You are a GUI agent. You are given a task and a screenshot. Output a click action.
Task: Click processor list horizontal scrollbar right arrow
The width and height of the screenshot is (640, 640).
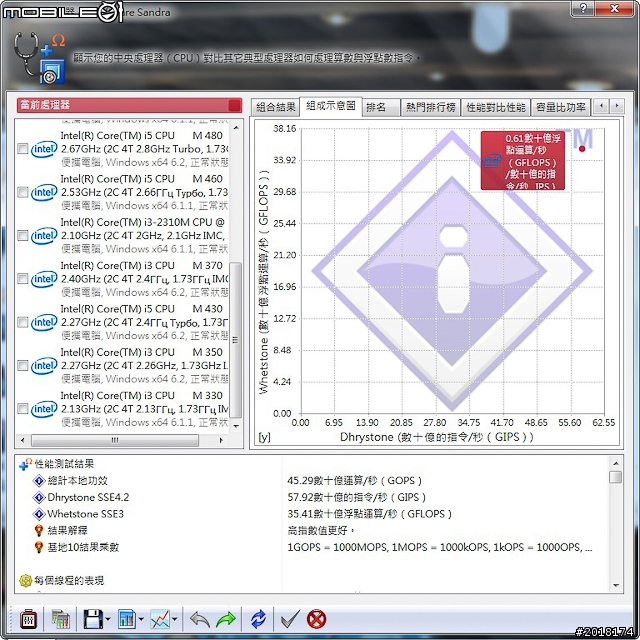click(x=221, y=440)
